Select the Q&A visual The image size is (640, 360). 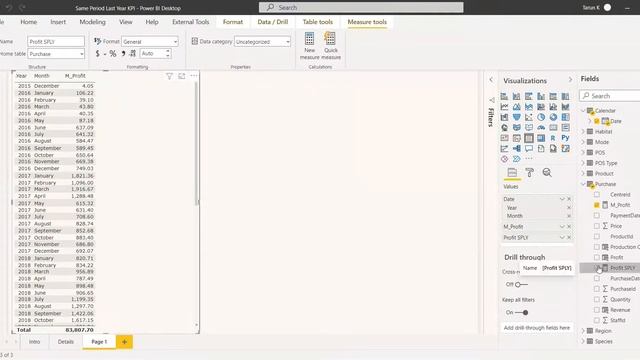[x=529, y=149]
